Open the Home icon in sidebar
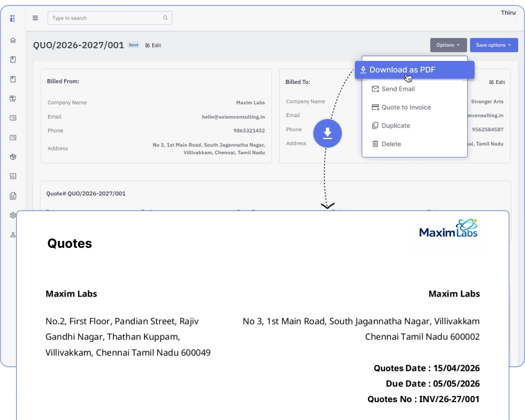525x420 pixels. pyautogui.click(x=13, y=40)
